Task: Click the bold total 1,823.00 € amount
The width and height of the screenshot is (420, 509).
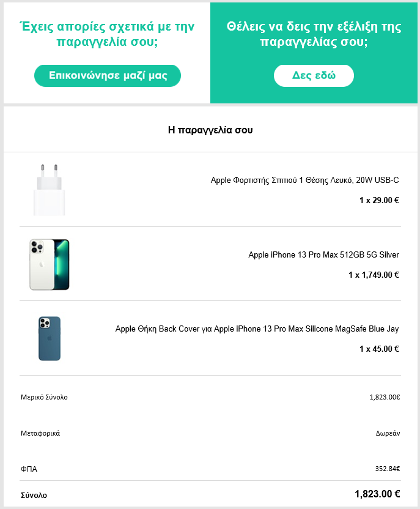Action: tap(377, 494)
